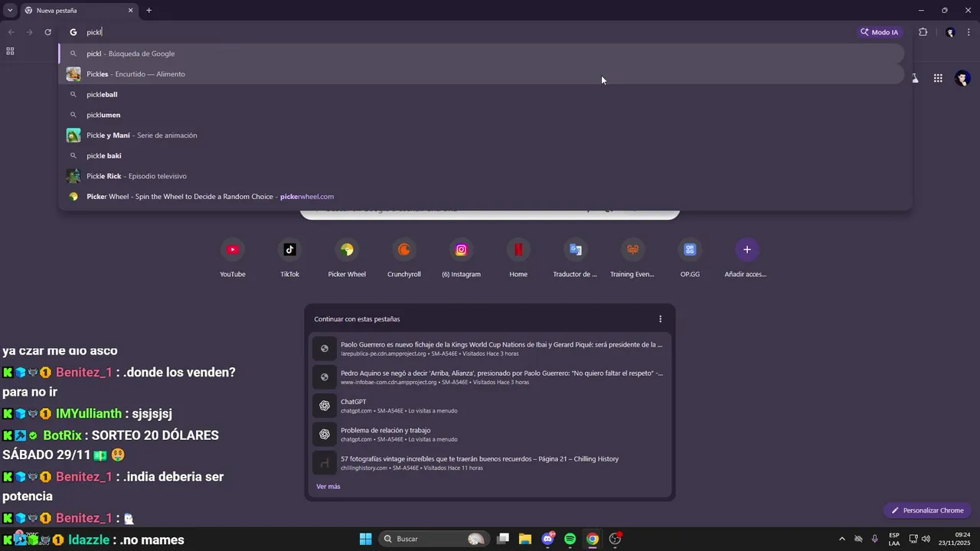The image size is (980, 551).
Task: Click the reload page icon
Action: [x=47, y=32]
